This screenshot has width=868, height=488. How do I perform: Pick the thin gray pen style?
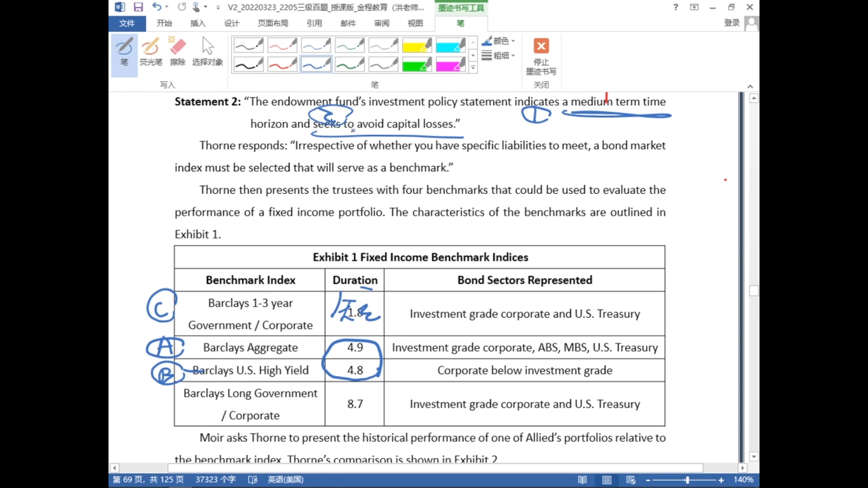tap(383, 45)
